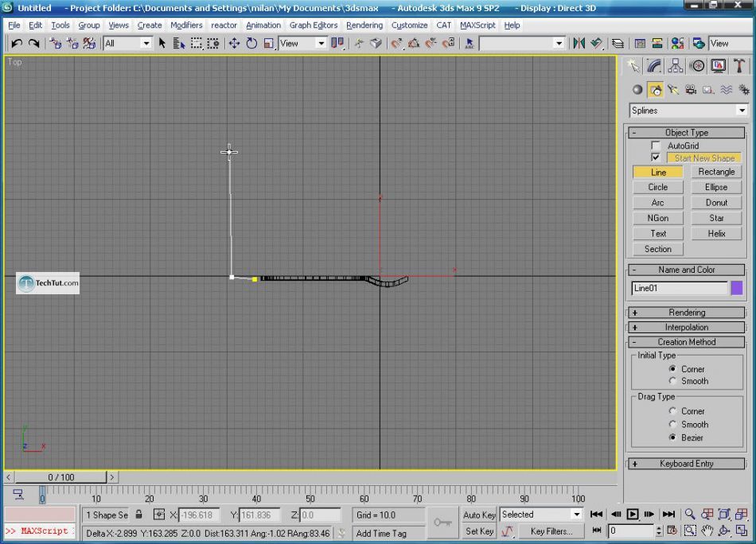Image resolution: width=756 pixels, height=544 pixels.
Task: Click the Section shape button
Action: point(657,249)
